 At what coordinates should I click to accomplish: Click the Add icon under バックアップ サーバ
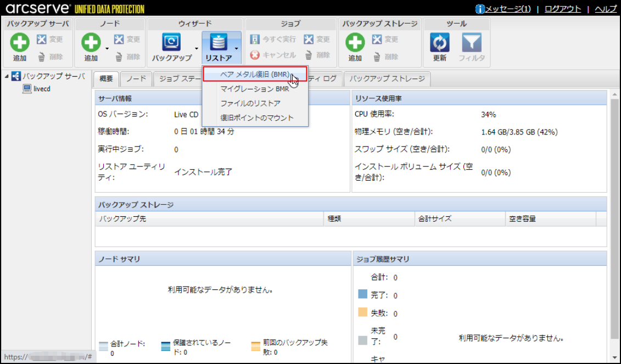tap(20, 43)
